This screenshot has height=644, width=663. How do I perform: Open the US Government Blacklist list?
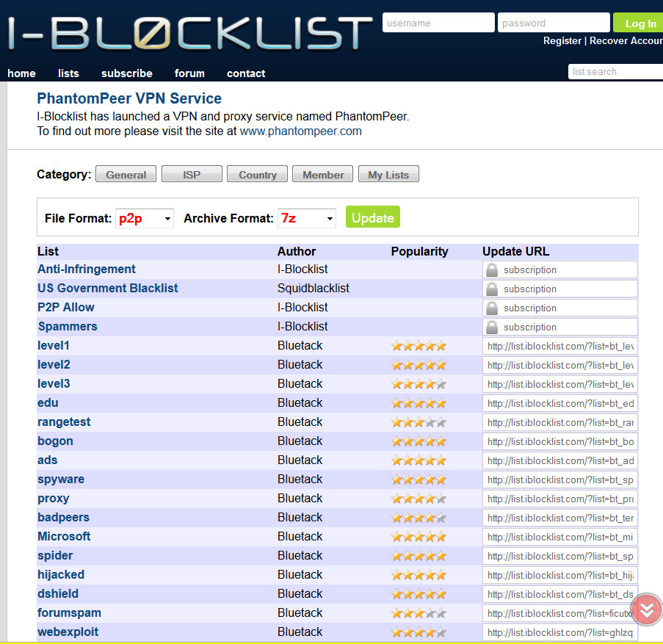[x=107, y=288]
